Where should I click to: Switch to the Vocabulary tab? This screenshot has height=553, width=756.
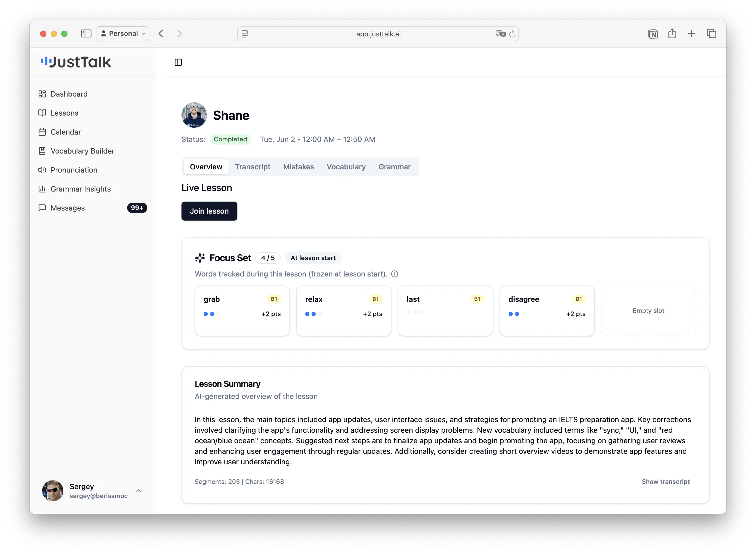pos(346,167)
